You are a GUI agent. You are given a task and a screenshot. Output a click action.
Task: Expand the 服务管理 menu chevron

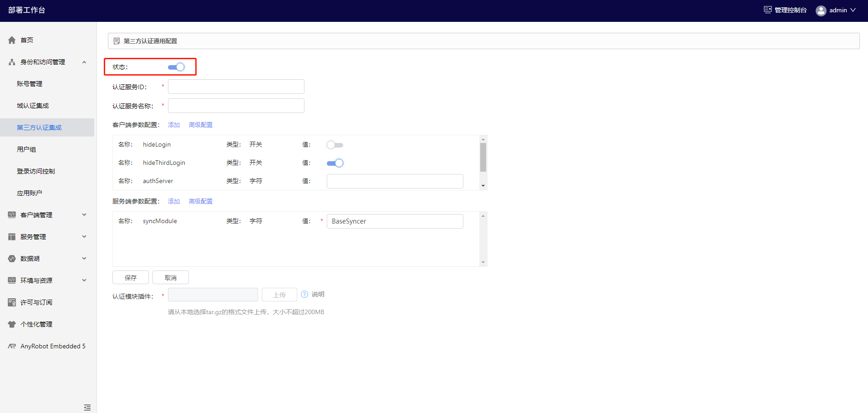coord(84,236)
